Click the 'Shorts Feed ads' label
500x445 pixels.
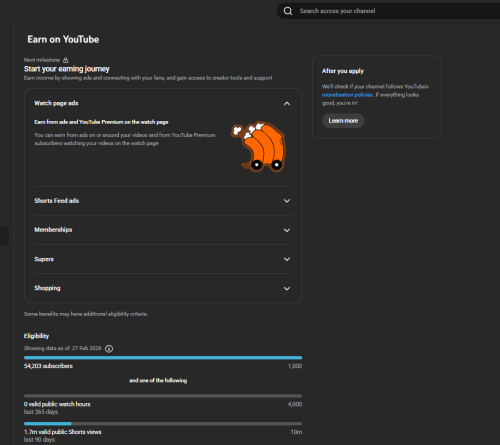pos(57,201)
